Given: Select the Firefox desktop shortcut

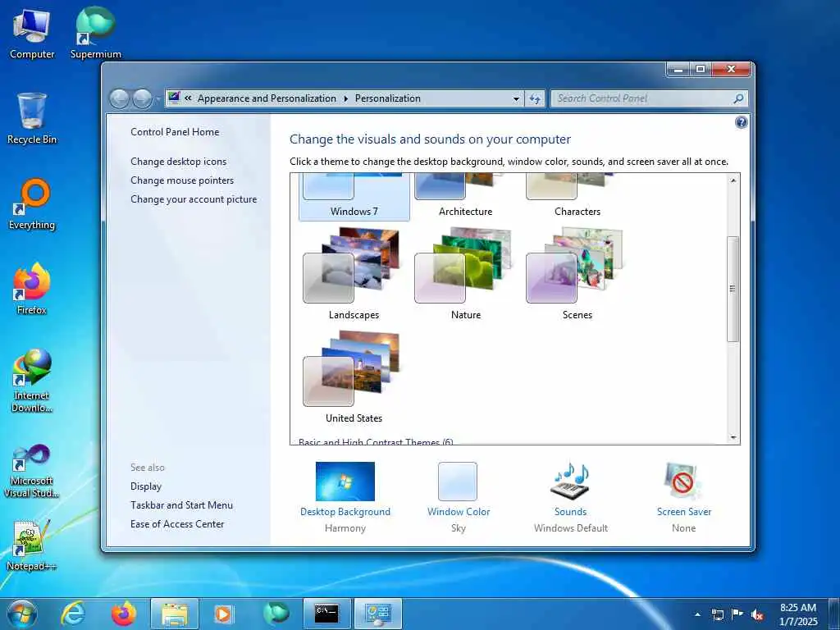Looking at the screenshot, I should pyautogui.click(x=32, y=290).
